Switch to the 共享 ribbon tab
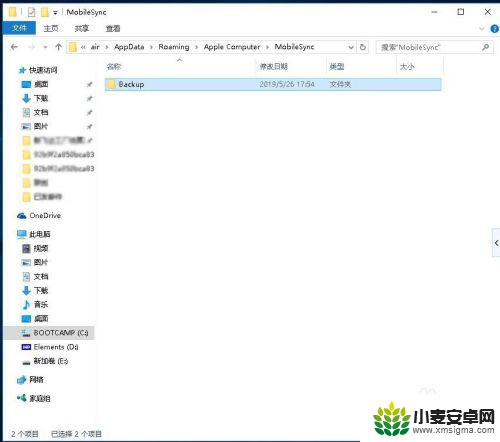Viewport: 500px width, 442px height. 82,28
